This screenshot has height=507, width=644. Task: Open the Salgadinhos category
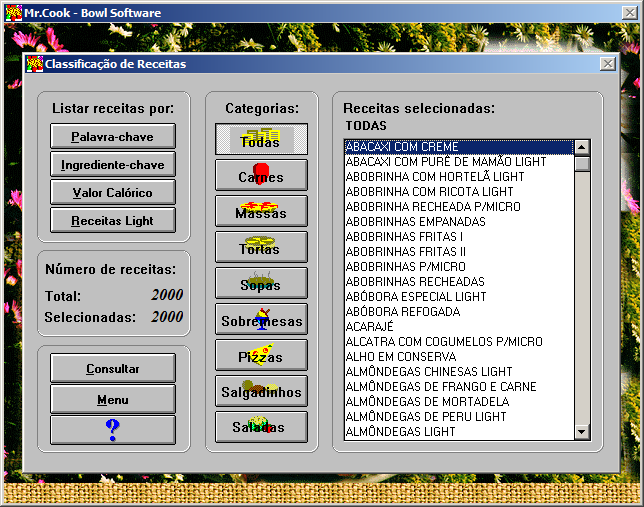261,391
